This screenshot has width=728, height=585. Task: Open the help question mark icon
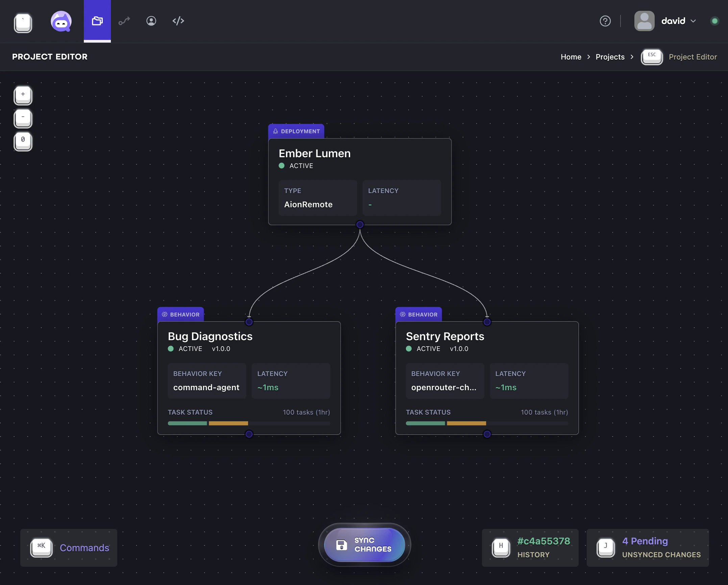(605, 21)
